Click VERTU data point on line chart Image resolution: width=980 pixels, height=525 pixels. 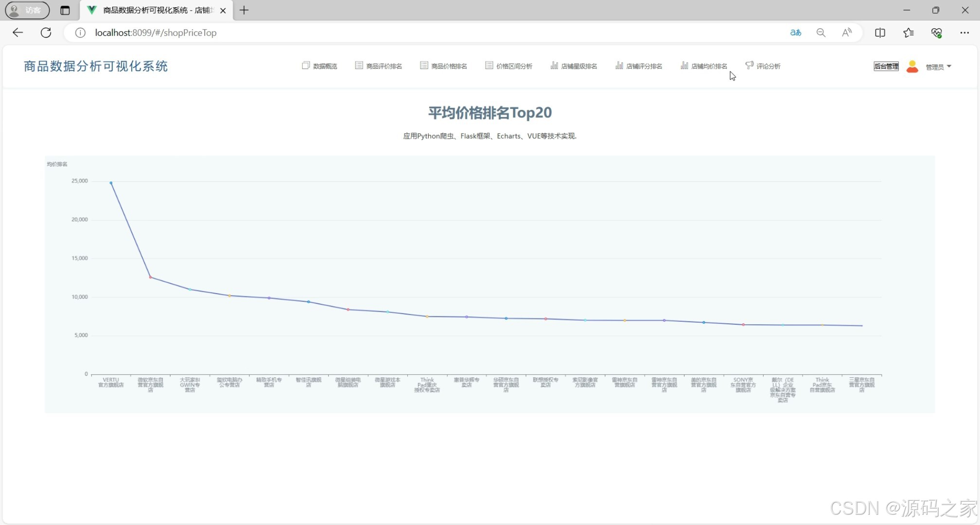pyautogui.click(x=111, y=183)
